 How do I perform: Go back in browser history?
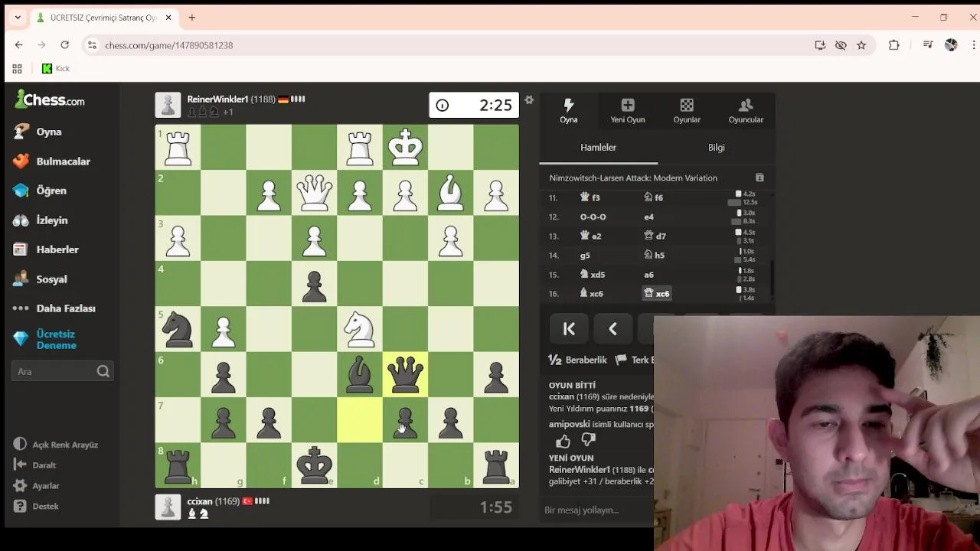18,45
